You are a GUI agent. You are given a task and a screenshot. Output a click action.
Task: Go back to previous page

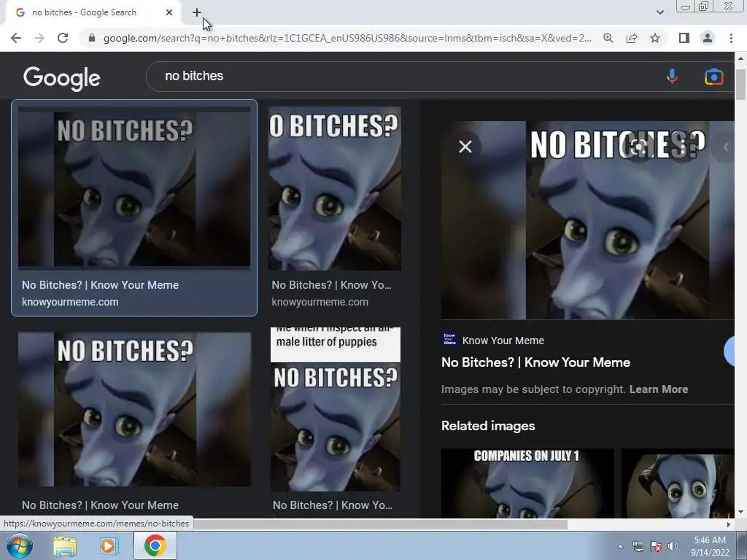[x=16, y=38]
